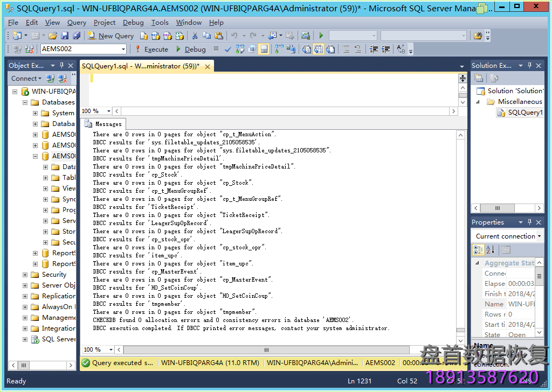Switch output to Results to File
The height and width of the screenshot is (392, 552).
[x=330, y=49]
